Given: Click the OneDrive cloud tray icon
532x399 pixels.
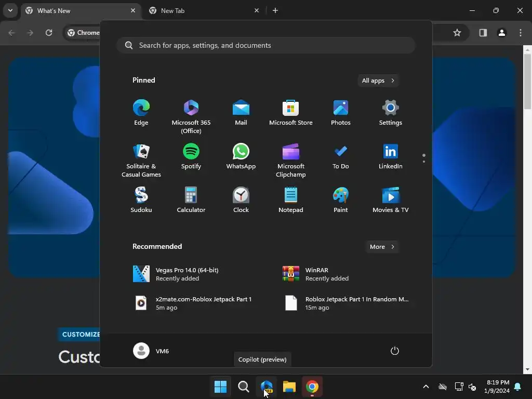Looking at the screenshot, I should coord(443,387).
